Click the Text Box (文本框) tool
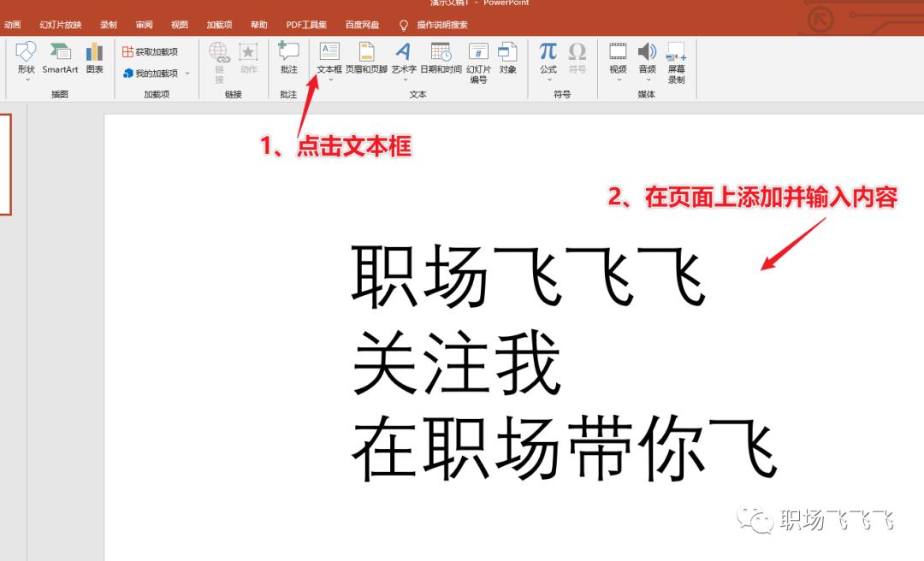This screenshot has height=561, width=924. tap(329, 57)
